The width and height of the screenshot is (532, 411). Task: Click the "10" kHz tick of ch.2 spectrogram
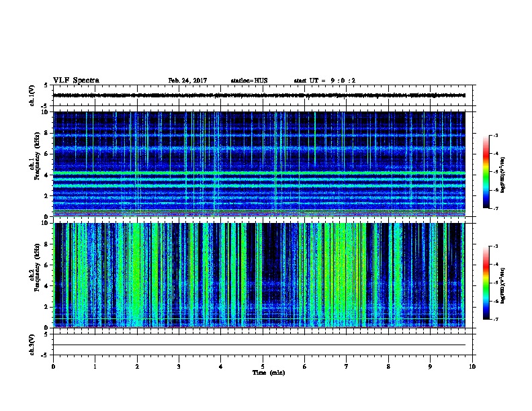46,223
